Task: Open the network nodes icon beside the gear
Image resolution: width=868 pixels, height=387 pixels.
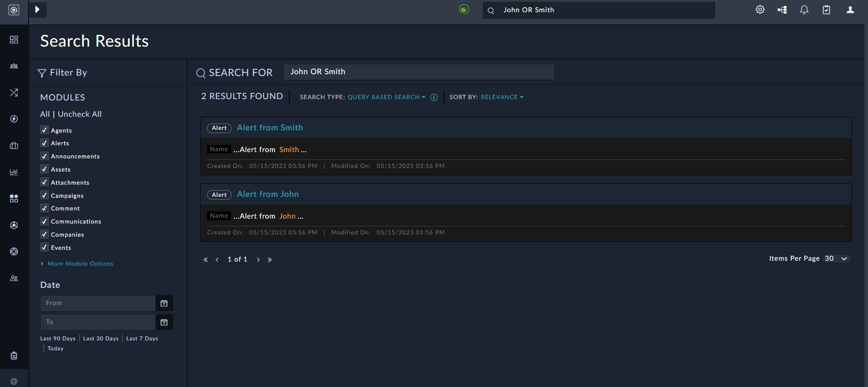Action: tap(782, 10)
